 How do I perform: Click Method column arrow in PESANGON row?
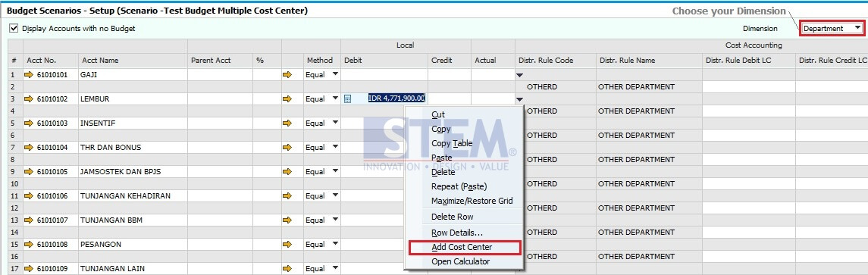[x=287, y=245]
